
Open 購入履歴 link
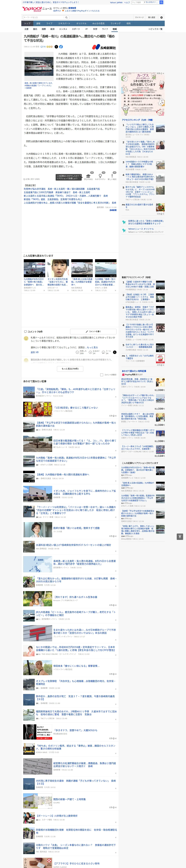click(152, 18)
